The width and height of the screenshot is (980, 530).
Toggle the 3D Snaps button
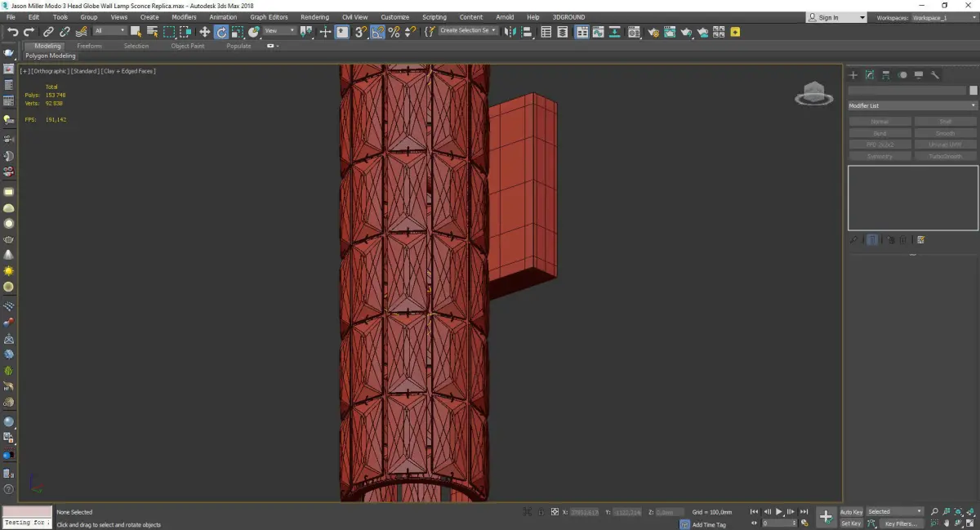360,32
